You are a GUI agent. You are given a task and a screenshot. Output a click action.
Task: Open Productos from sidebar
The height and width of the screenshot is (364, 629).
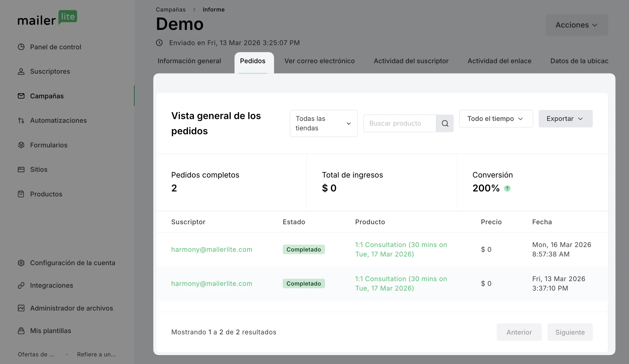coord(46,194)
